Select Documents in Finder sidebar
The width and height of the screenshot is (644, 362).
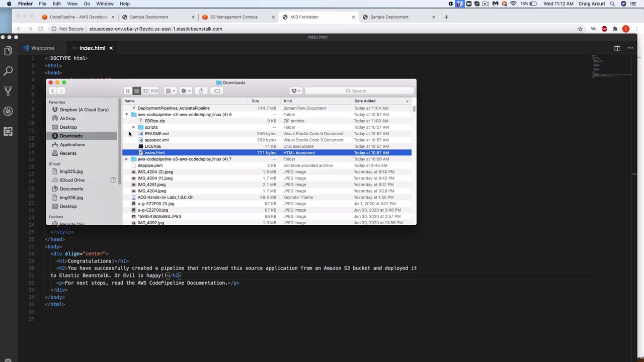71,189
